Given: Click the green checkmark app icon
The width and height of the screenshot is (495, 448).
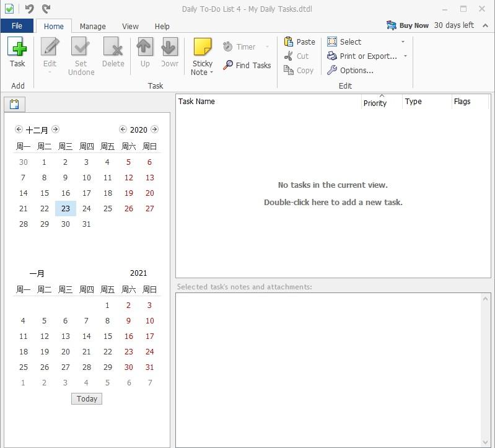Looking at the screenshot, I should [x=9, y=9].
